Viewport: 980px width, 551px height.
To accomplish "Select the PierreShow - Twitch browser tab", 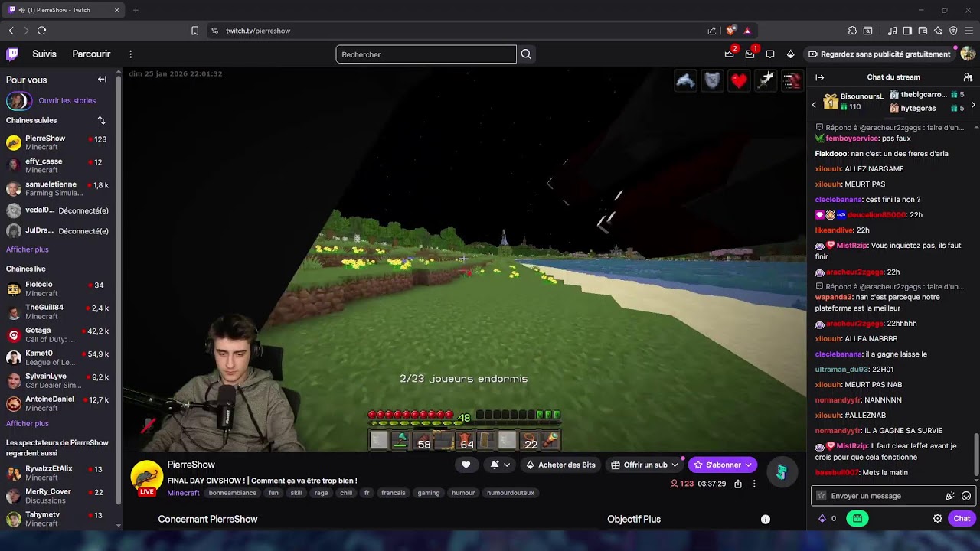I will tap(64, 10).
